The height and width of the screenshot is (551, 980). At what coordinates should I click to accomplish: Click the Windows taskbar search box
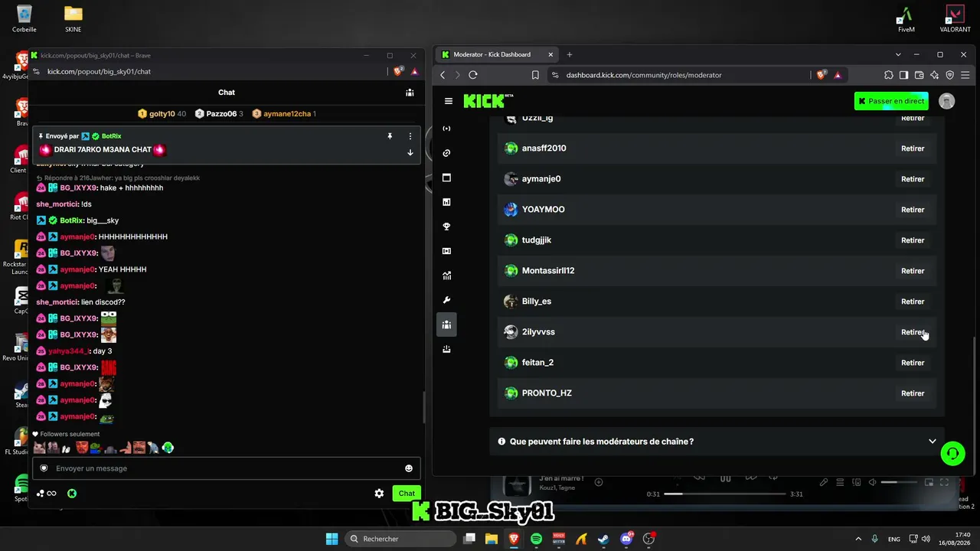[399, 539]
